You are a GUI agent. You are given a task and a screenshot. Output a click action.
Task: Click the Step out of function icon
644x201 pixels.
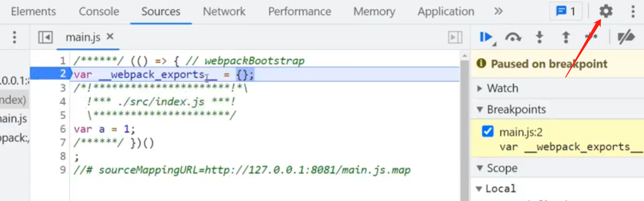pos(565,37)
